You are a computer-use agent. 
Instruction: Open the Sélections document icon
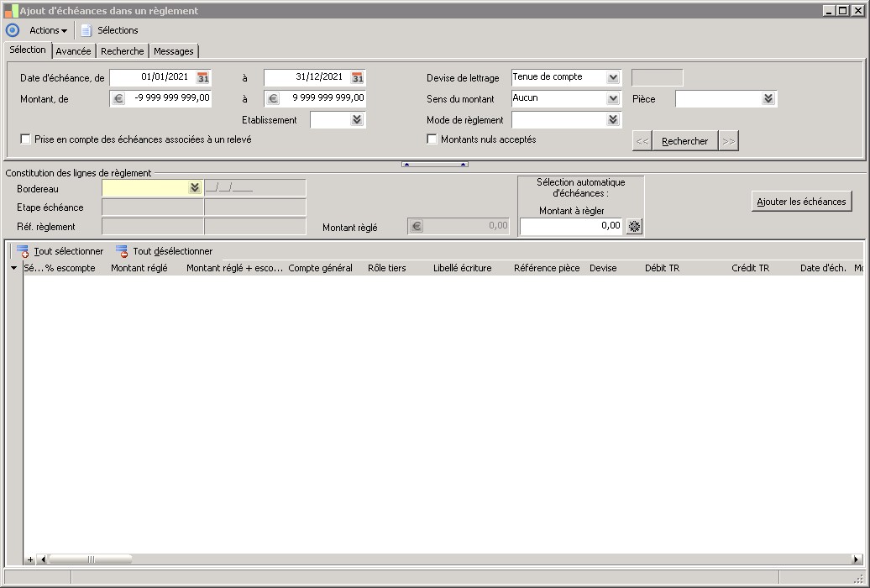(86, 30)
